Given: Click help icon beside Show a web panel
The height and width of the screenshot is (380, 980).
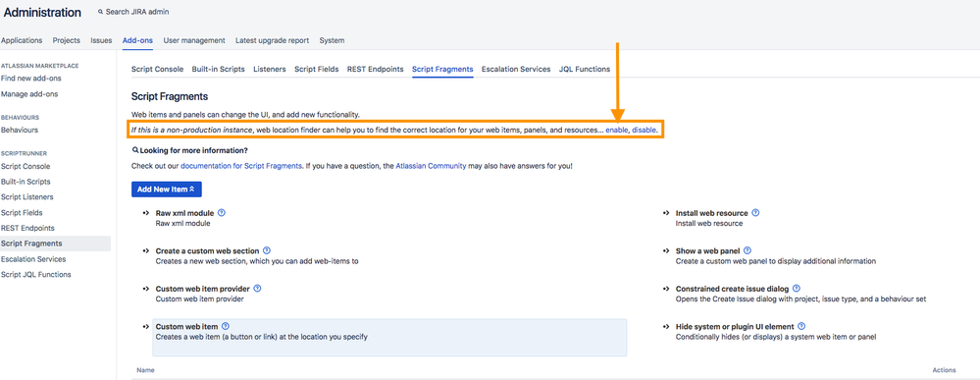Looking at the screenshot, I should click(748, 250).
